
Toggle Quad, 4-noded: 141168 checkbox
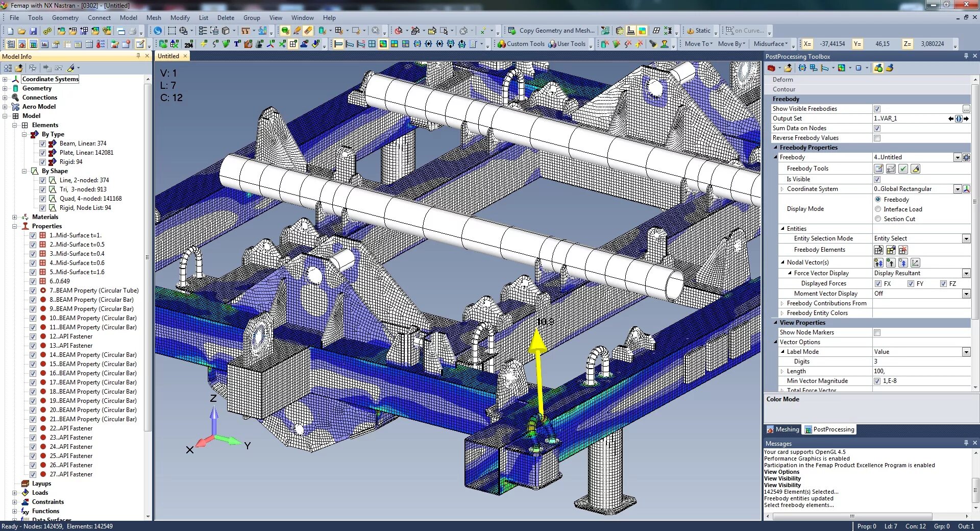coord(43,199)
